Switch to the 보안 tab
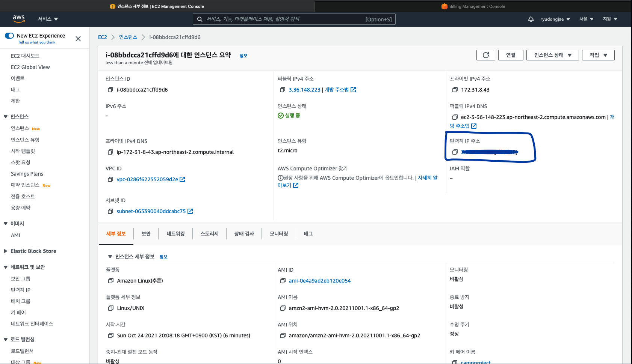 point(146,234)
